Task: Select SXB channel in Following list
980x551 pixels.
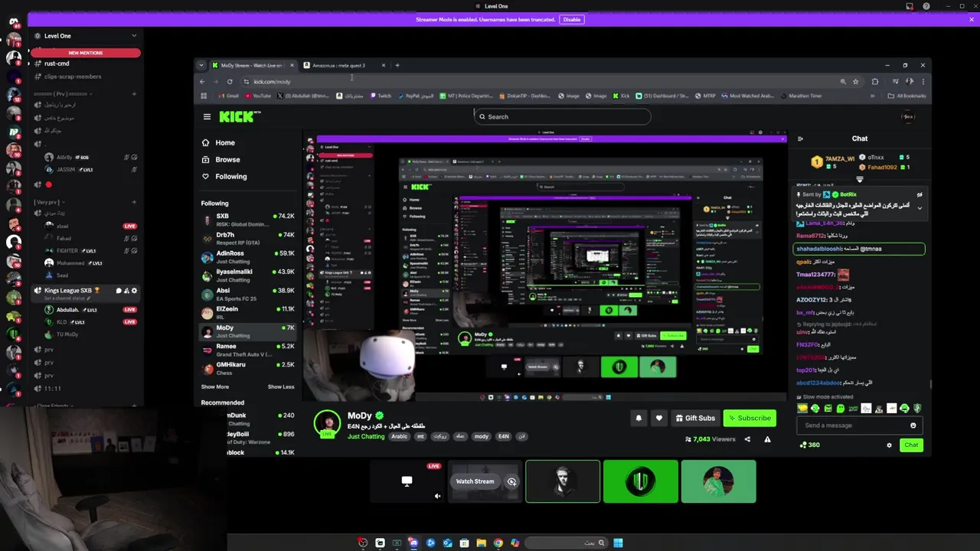Action: coord(249,220)
